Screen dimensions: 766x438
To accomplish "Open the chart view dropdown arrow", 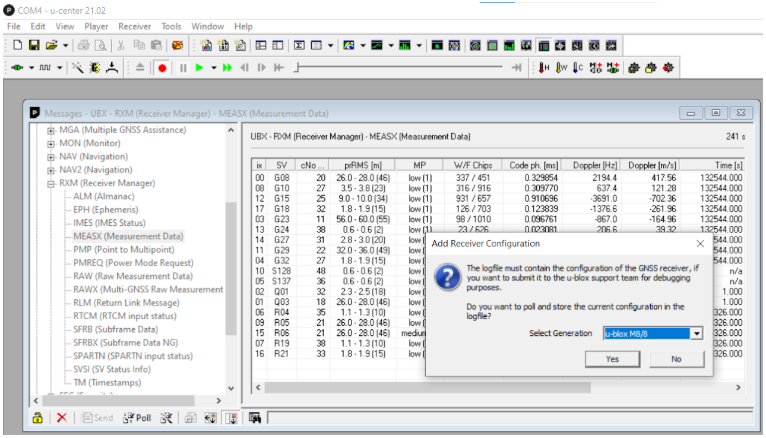I will pyautogui.click(x=362, y=45).
